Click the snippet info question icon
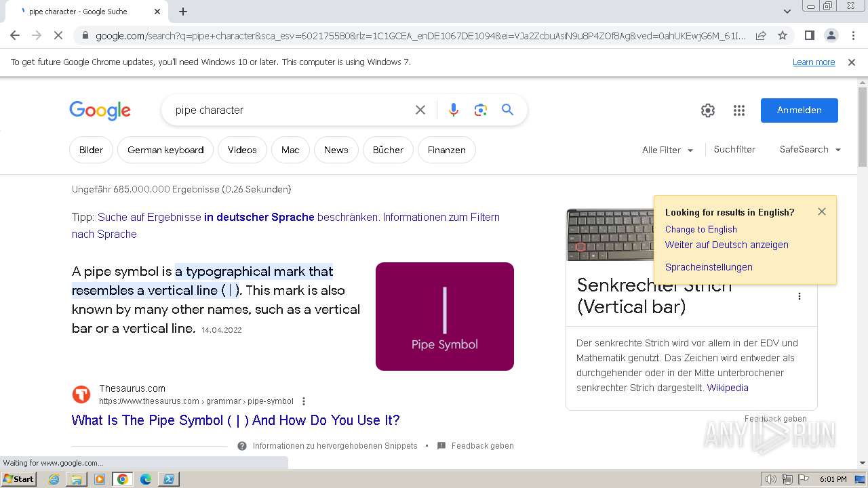Viewport: 868px width, 488px height. [x=242, y=446]
